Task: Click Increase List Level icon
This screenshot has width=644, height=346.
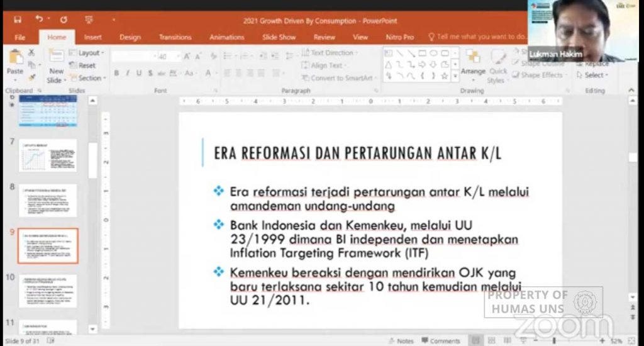Action: (274, 56)
